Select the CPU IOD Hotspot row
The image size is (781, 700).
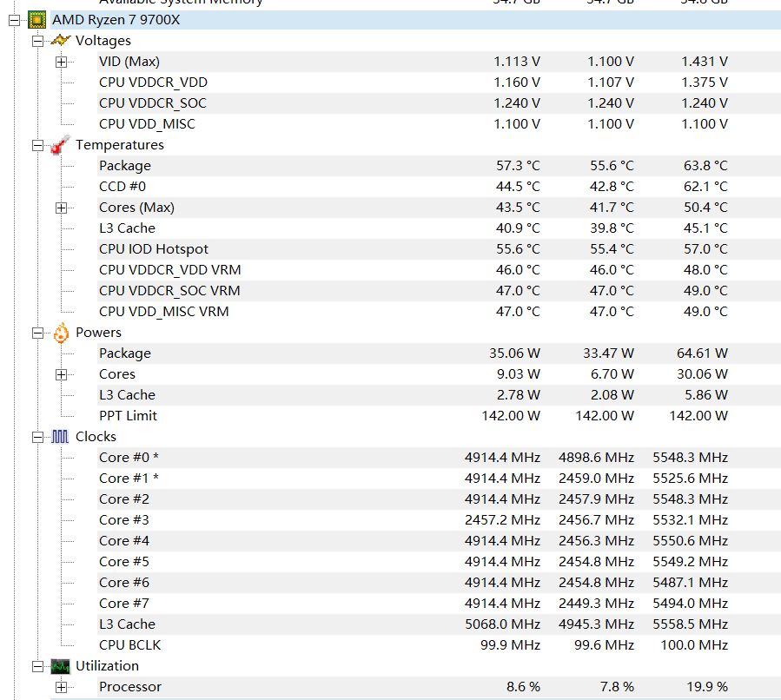(x=153, y=249)
